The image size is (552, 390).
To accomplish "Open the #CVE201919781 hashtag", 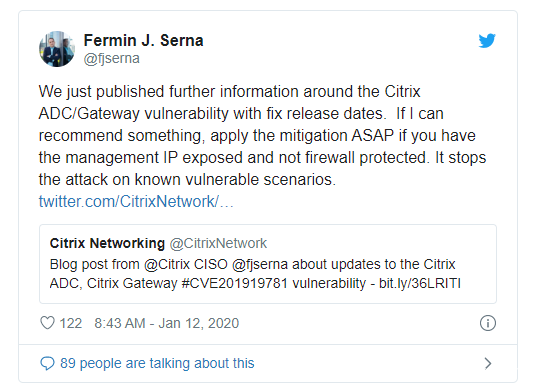I will coord(234,283).
